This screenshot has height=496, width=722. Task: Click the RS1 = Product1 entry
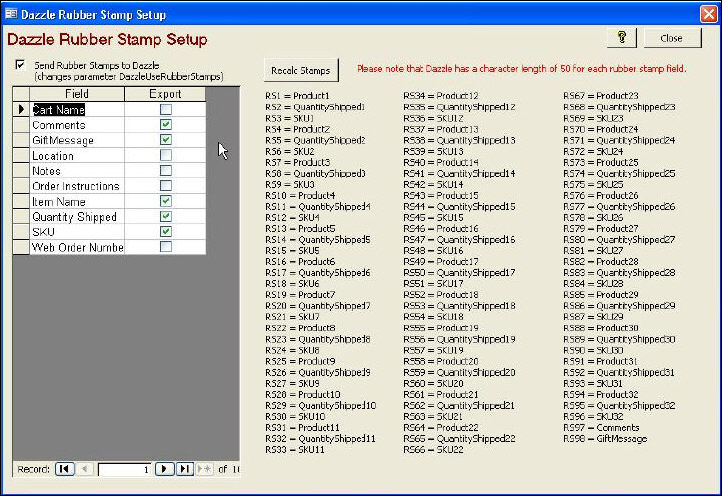[x=297, y=96]
